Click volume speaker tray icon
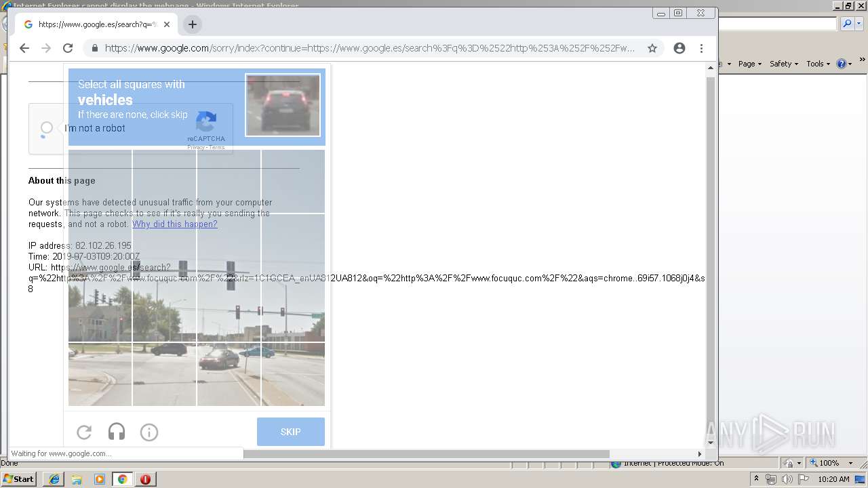This screenshot has height=488, width=868. click(787, 479)
